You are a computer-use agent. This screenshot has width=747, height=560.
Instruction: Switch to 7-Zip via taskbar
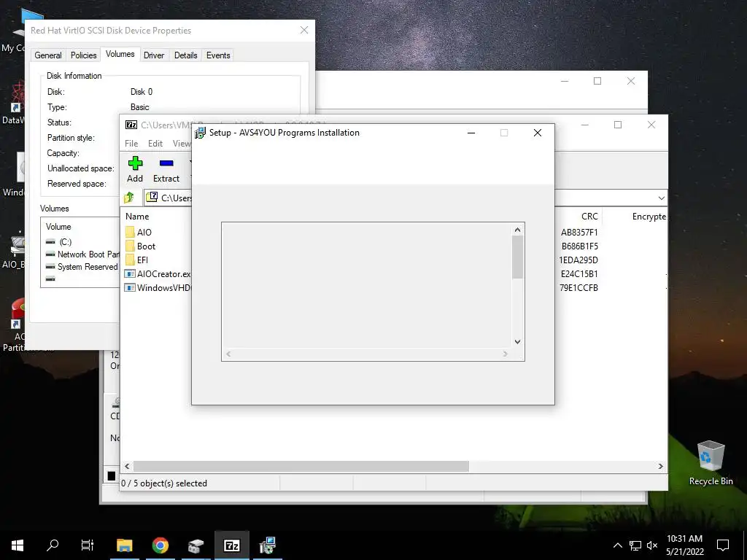click(x=231, y=545)
